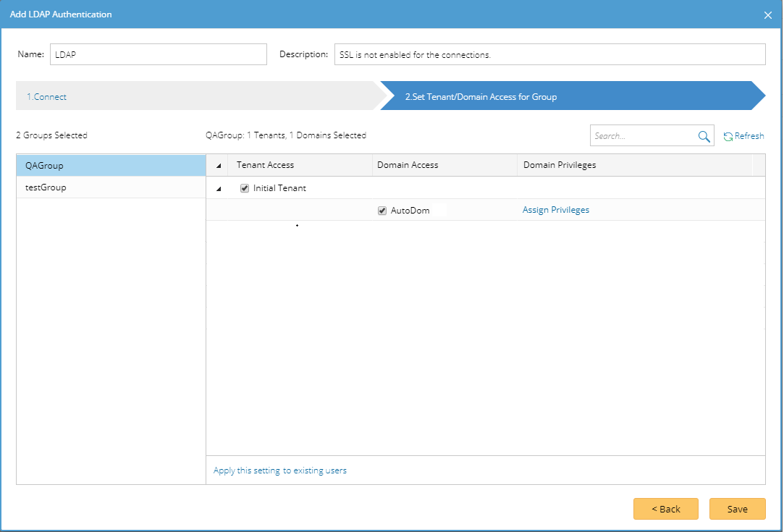Save the LDAP authentication settings
The height and width of the screenshot is (532, 784).
tap(737, 509)
